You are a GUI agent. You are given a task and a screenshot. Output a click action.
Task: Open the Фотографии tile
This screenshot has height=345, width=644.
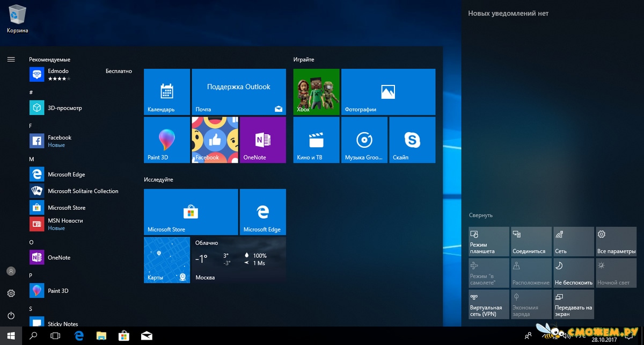pyautogui.click(x=389, y=91)
